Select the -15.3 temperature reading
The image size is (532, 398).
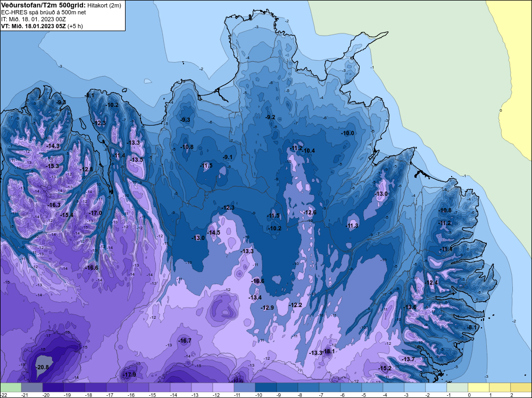[53, 166]
